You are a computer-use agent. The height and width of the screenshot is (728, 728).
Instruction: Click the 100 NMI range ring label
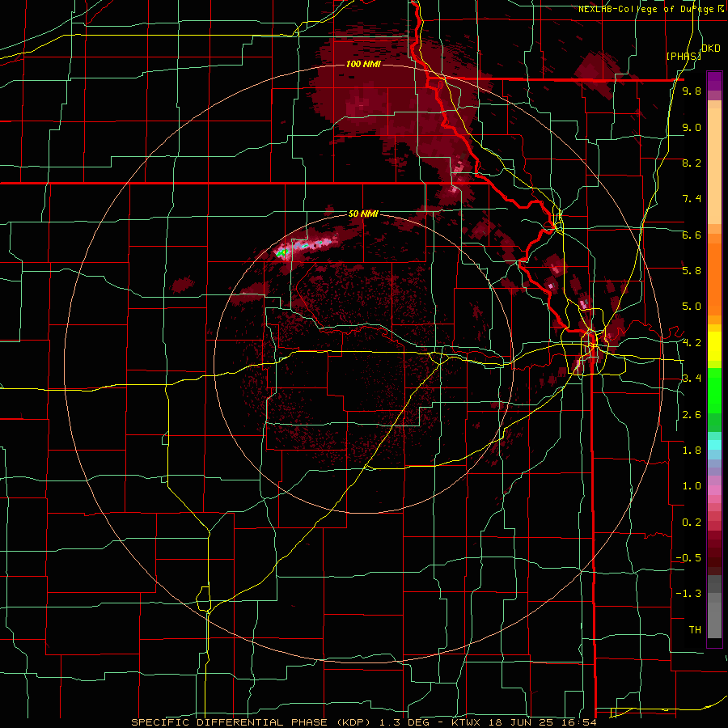363,64
